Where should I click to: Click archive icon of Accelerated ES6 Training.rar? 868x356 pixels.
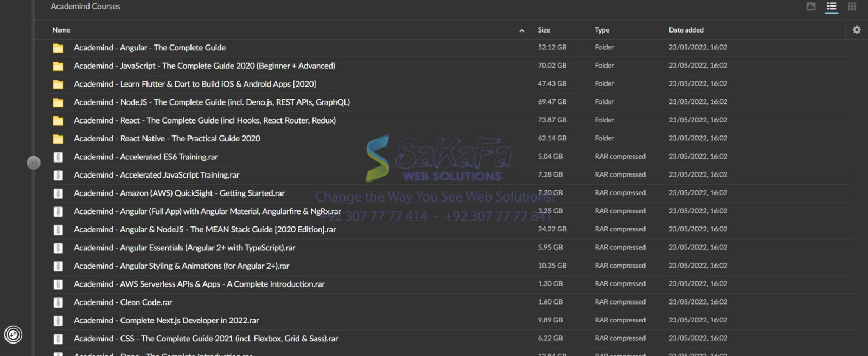(x=58, y=157)
